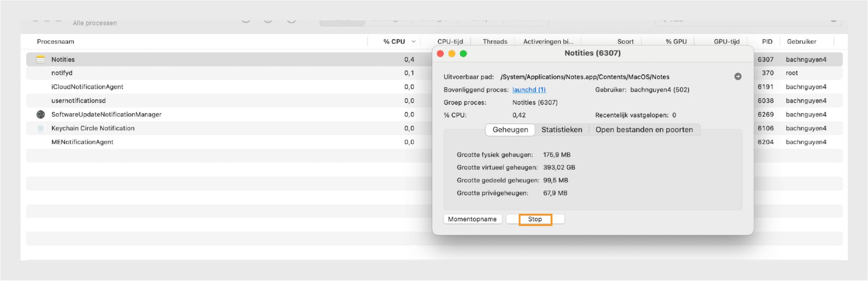868x281 pixels.
Task: Close the Notities (6307) info window
Action: (x=440, y=54)
